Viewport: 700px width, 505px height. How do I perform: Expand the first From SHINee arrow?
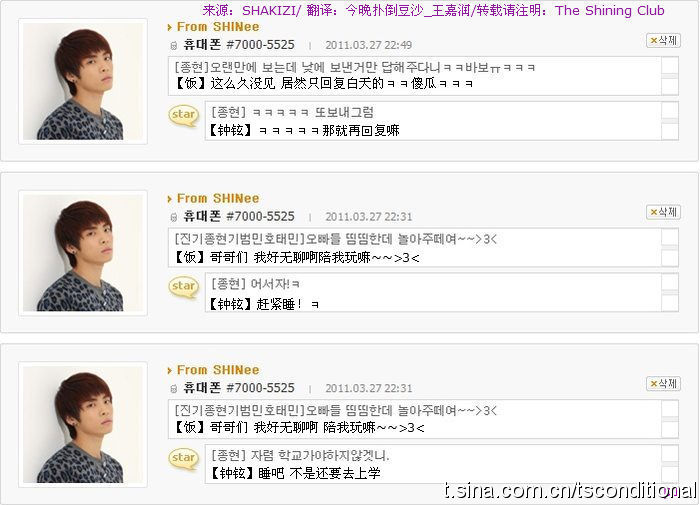[169, 27]
